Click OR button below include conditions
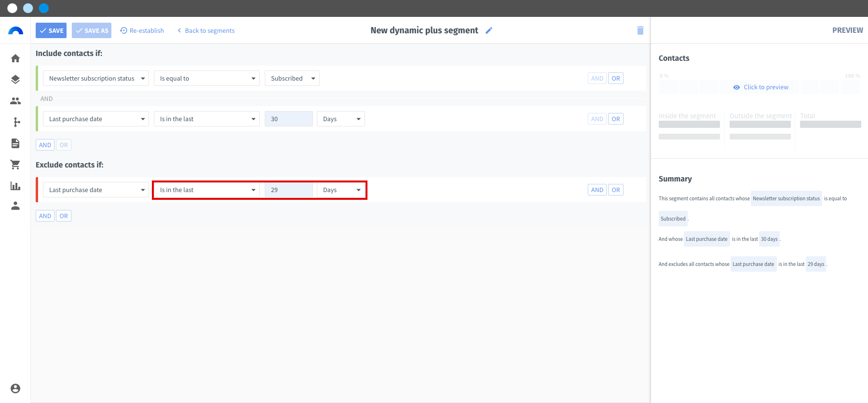This screenshot has width=868, height=403. tap(64, 145)
